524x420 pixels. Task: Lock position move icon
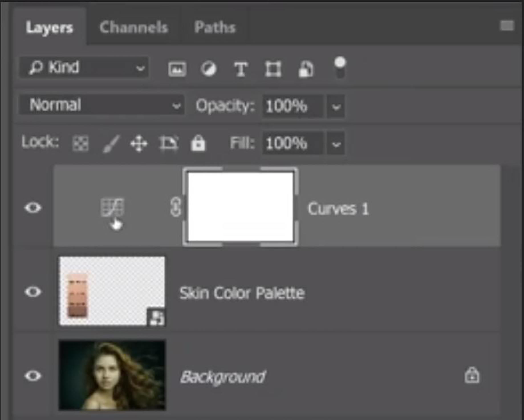pyautogui.click(x=139, y=143)
